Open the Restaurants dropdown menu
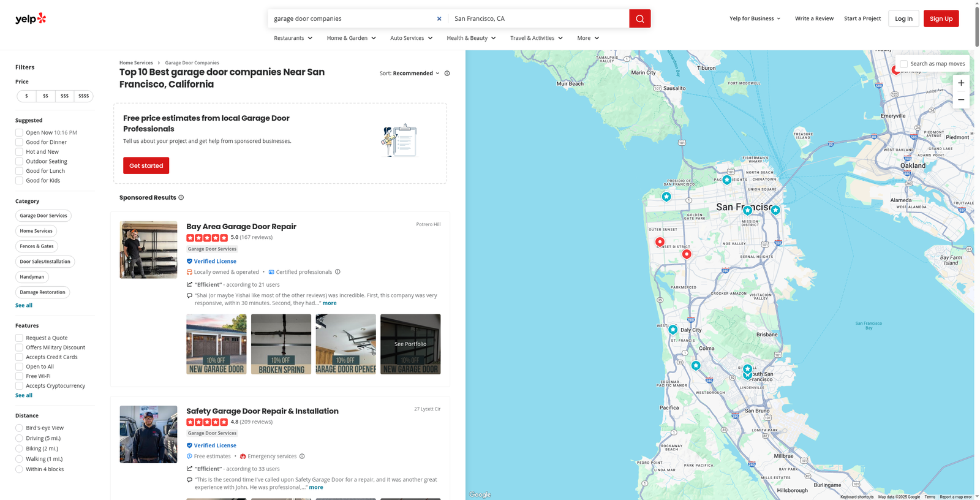 pyautogui.click(x=293, y=38)
